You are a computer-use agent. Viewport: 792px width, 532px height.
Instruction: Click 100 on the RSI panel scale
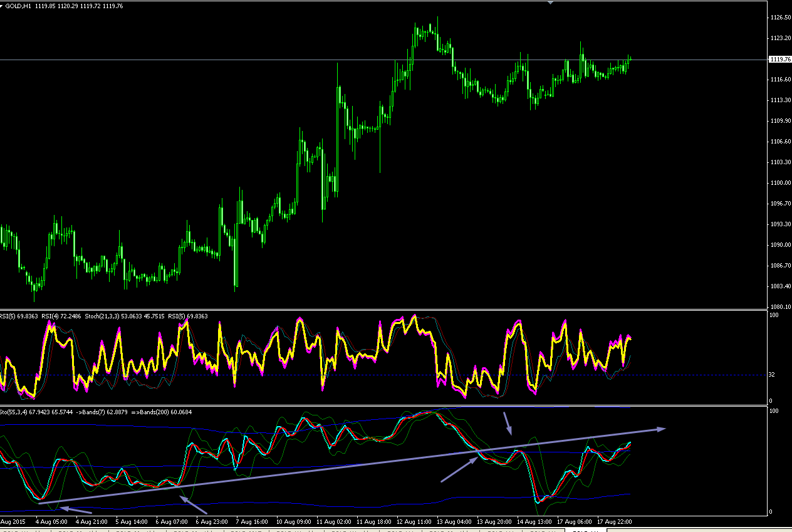[x=774, y=315]
